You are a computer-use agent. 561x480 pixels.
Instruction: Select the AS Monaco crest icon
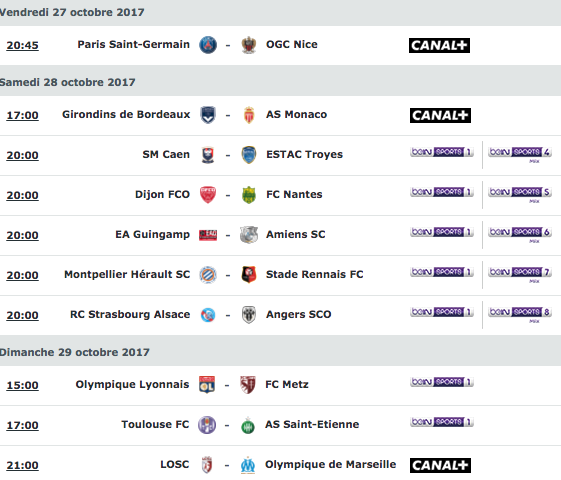(x=249, y=115)
